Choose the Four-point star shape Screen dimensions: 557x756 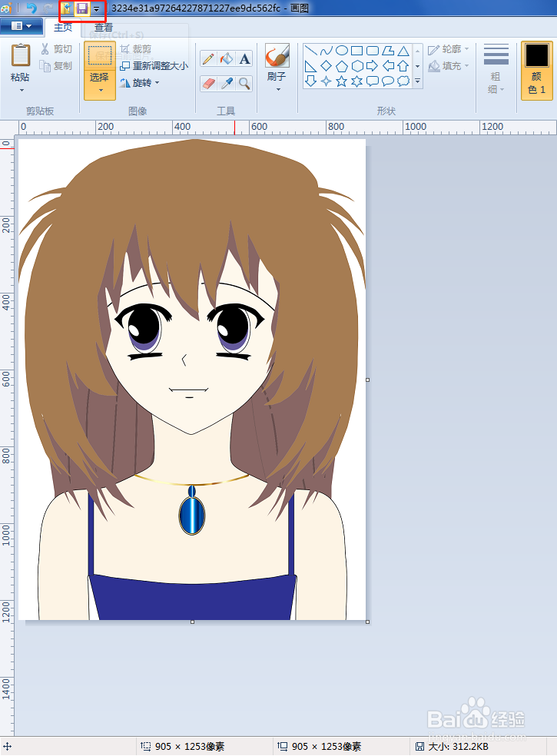point(327,81)
